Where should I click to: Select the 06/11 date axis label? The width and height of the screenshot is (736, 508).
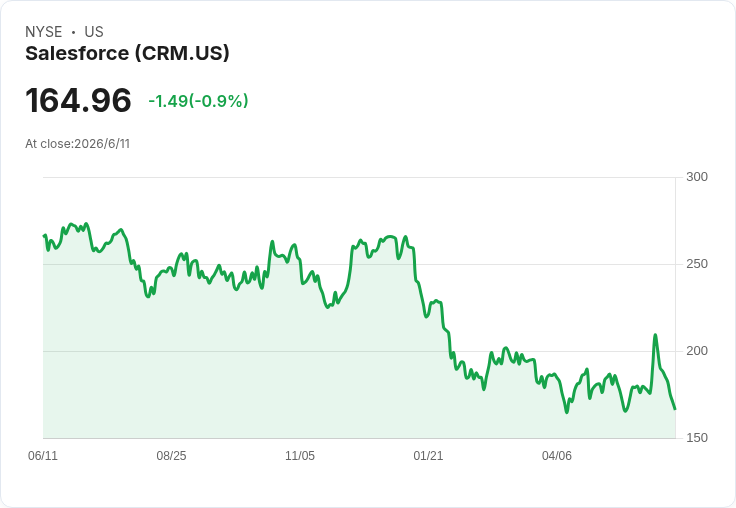(x=43, y=455)
